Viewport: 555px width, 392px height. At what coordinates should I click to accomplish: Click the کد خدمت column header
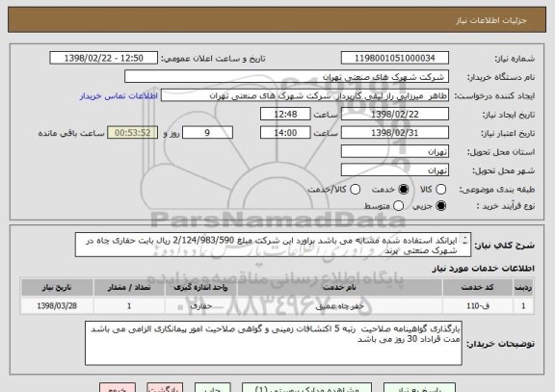pyautogui.click(x=478, y=287)
